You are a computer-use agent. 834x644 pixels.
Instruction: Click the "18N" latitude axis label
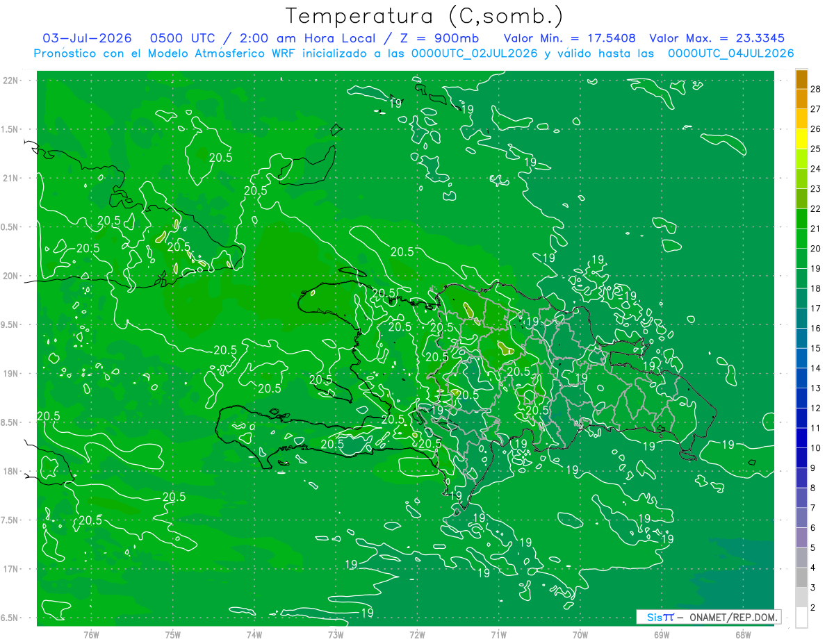10,471
